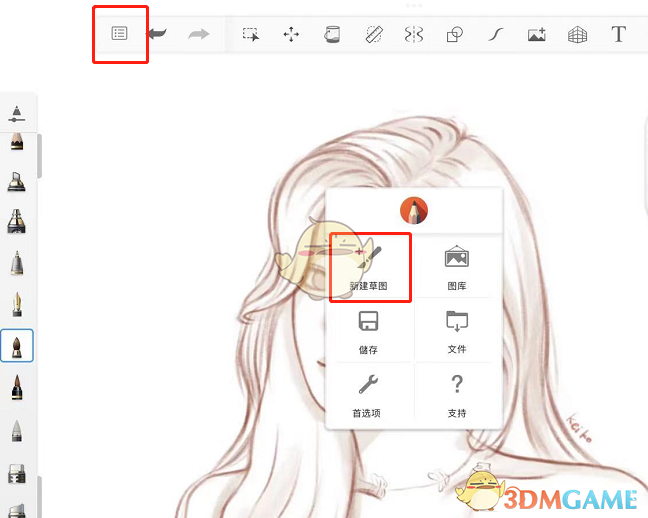Select the fountain pen nib brush
Image resolution: width=648 pixels, height=518 pixels.
click(x=17, y=304)
